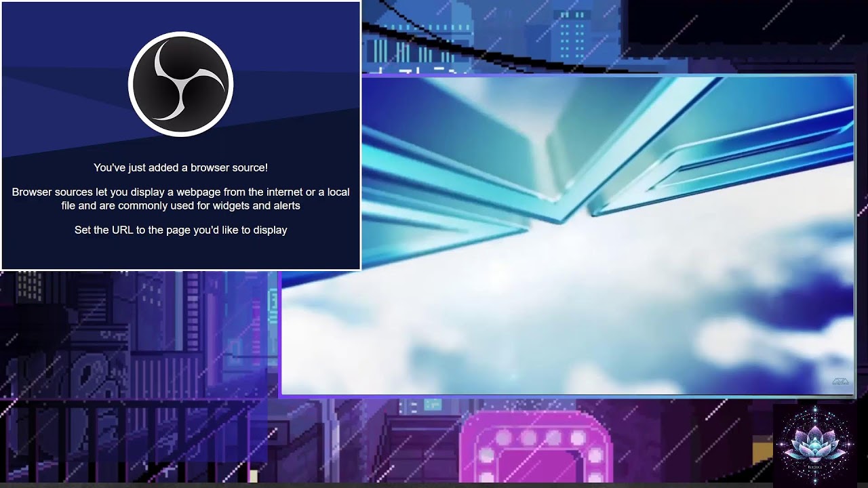Click "Set the URL to the page" line

coord(180,230)
